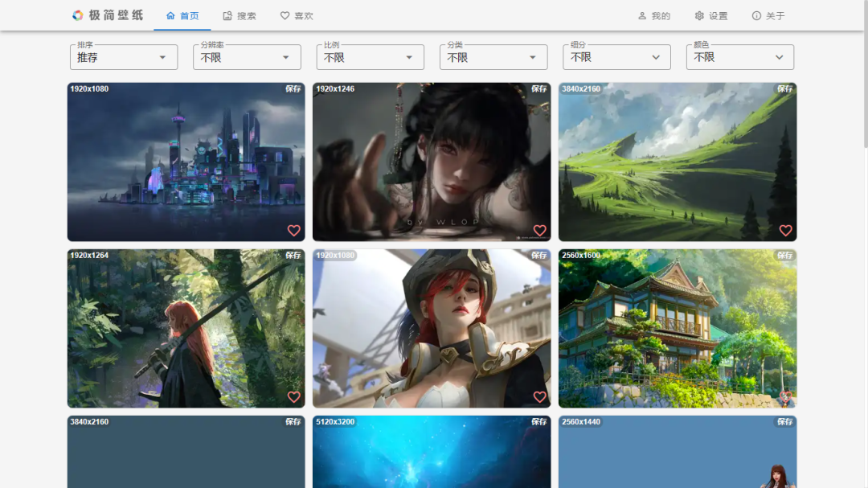View the blue nebula 5120x3200 wallpaper
Viewport: 868px width, 488px height.
[432, 452]
